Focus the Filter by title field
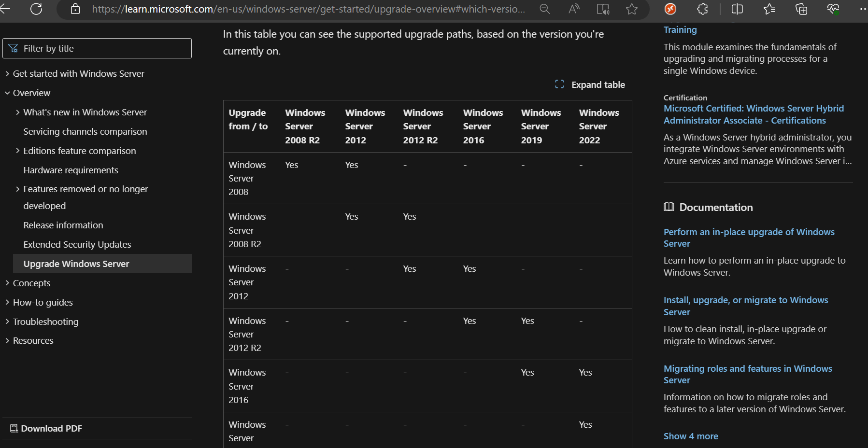This screenshot has width=868, height=448. pos(97,48)
